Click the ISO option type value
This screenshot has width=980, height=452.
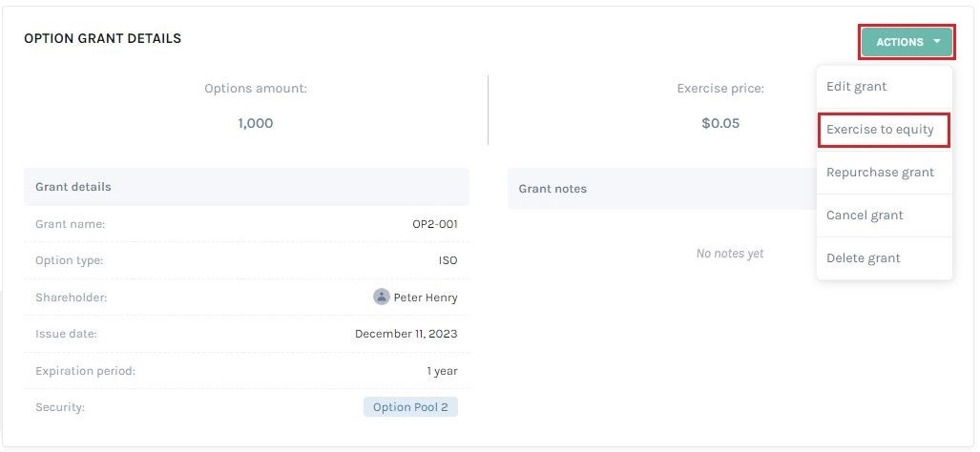pos(448,260)
